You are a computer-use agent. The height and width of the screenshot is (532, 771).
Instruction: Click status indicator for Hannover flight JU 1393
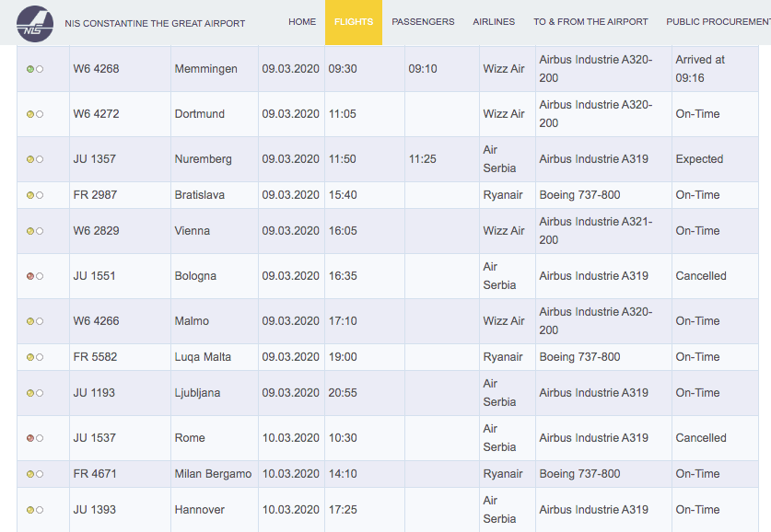[30, 510]
